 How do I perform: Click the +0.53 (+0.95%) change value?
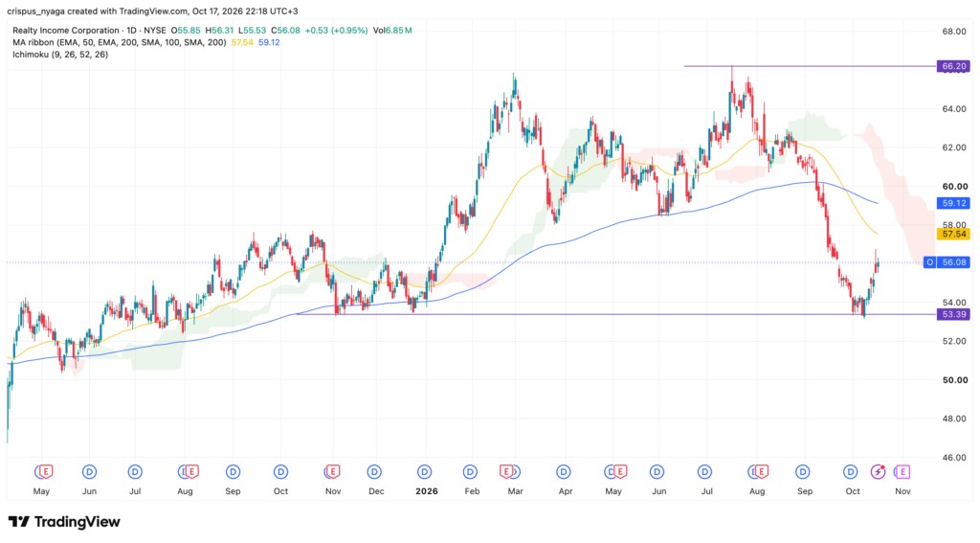(x=336, y=30)
